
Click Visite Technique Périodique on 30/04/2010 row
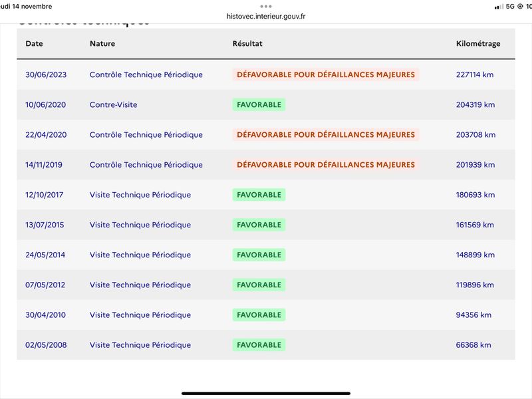point(140,315)
